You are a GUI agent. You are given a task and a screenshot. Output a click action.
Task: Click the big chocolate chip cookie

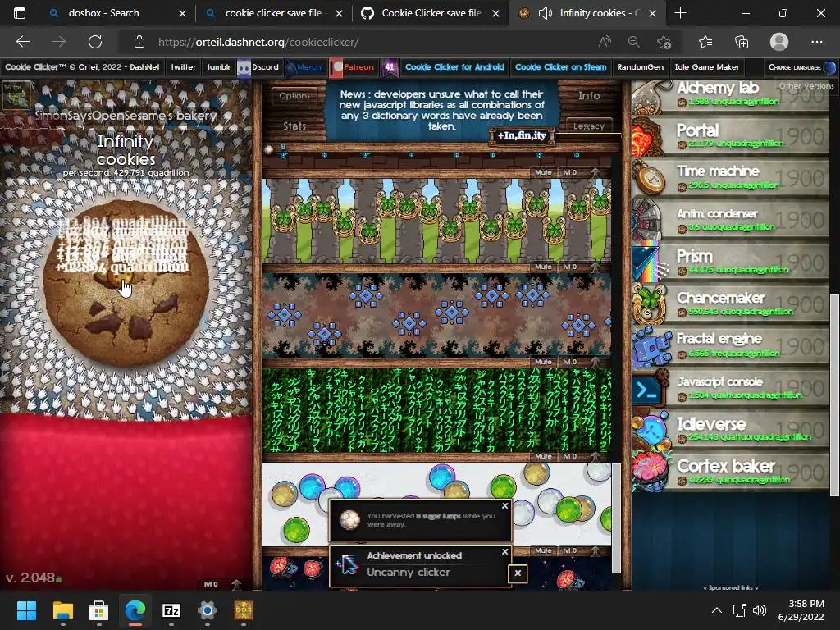[126, 284]
